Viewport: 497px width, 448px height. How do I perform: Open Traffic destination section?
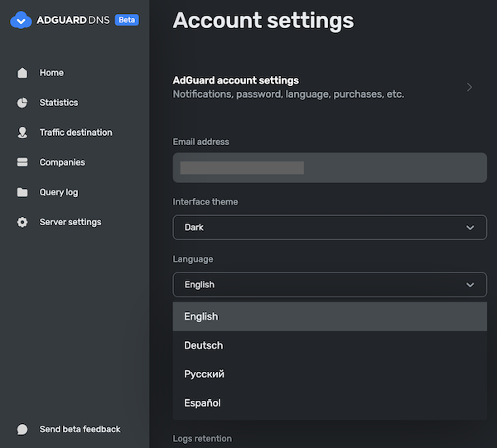pos(75,132)
